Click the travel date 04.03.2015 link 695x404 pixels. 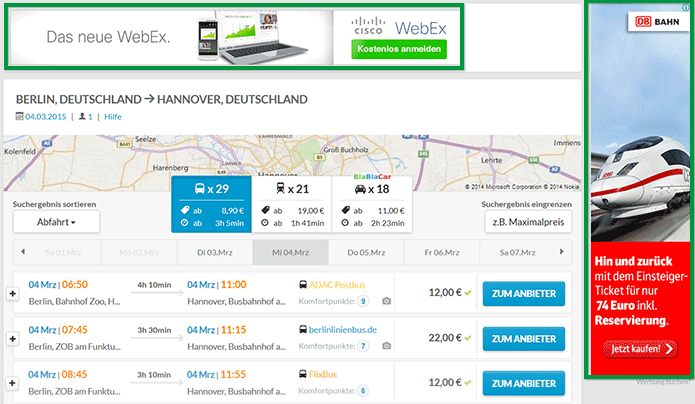(46, 117)
